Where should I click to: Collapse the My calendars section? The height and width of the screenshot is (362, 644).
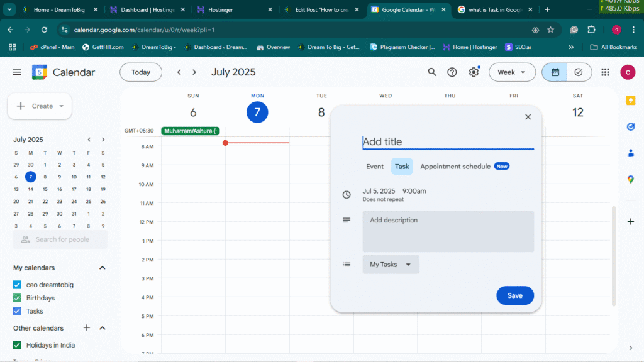pyautogui.click(x=103, y=268)
